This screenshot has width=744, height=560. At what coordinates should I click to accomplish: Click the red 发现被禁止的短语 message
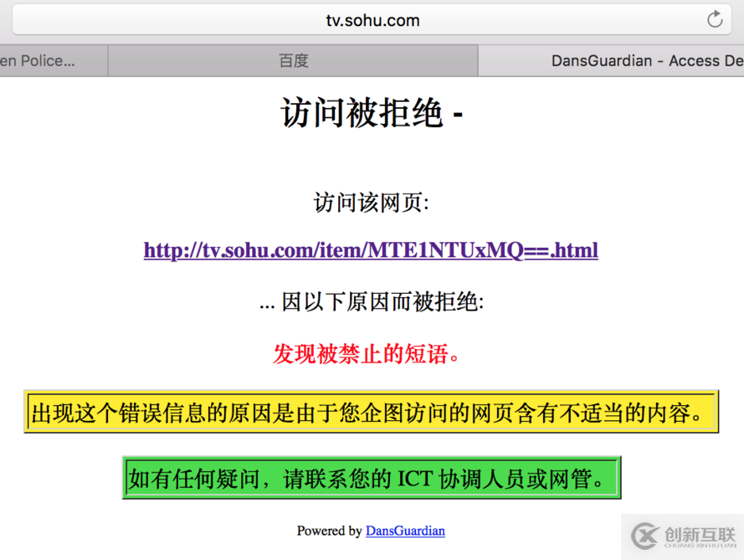click(x=367, y=354)
